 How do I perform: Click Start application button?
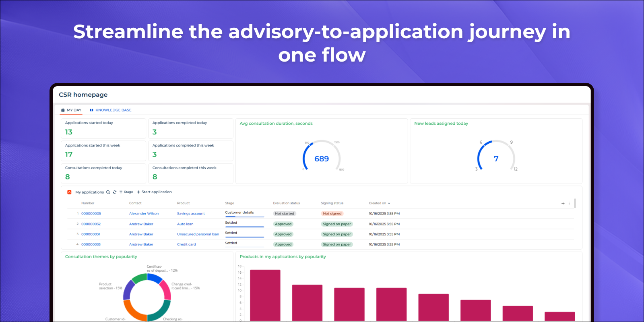pyautogui.click(x=154, y=192)
